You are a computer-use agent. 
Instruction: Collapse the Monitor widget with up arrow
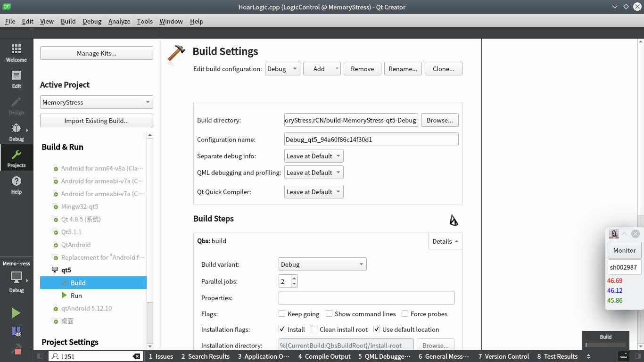tap(624, 234)
